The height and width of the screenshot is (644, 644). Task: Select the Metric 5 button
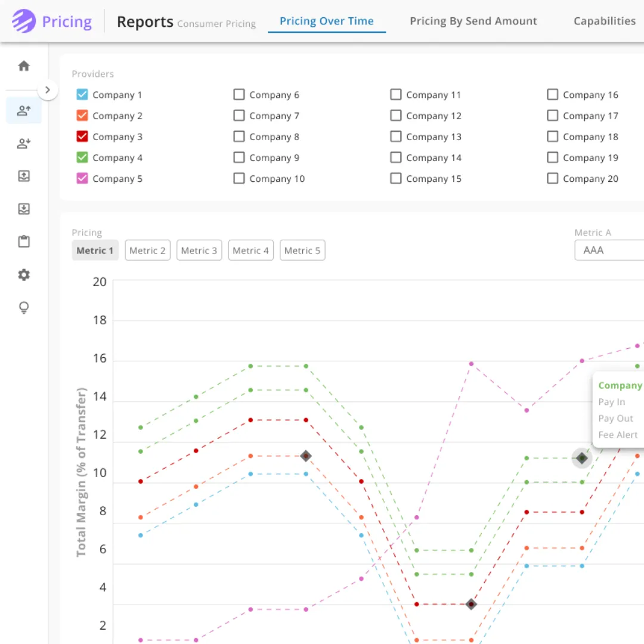pyautogui.click(x=302, y=250)
